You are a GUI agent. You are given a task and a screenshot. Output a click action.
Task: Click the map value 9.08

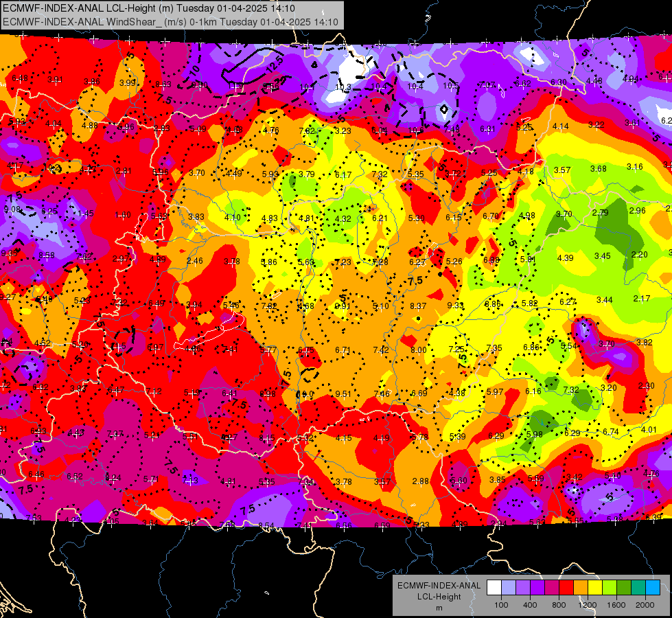pos(12,209)
